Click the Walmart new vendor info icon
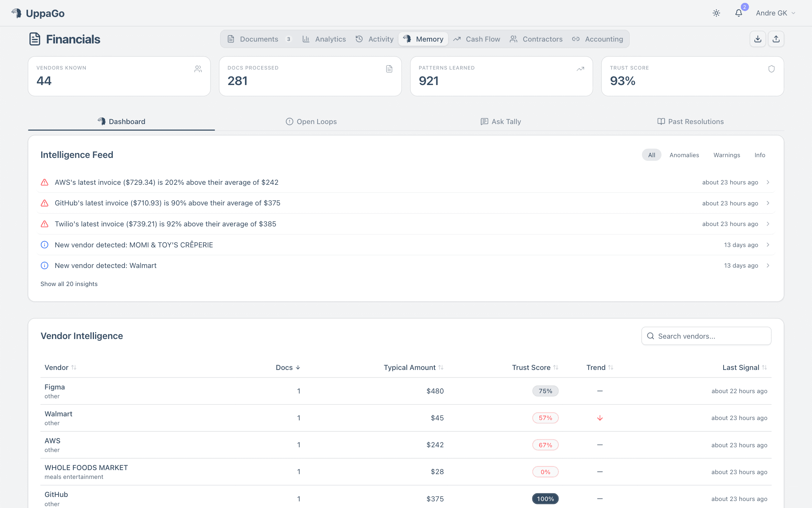 tap(45, 265)
